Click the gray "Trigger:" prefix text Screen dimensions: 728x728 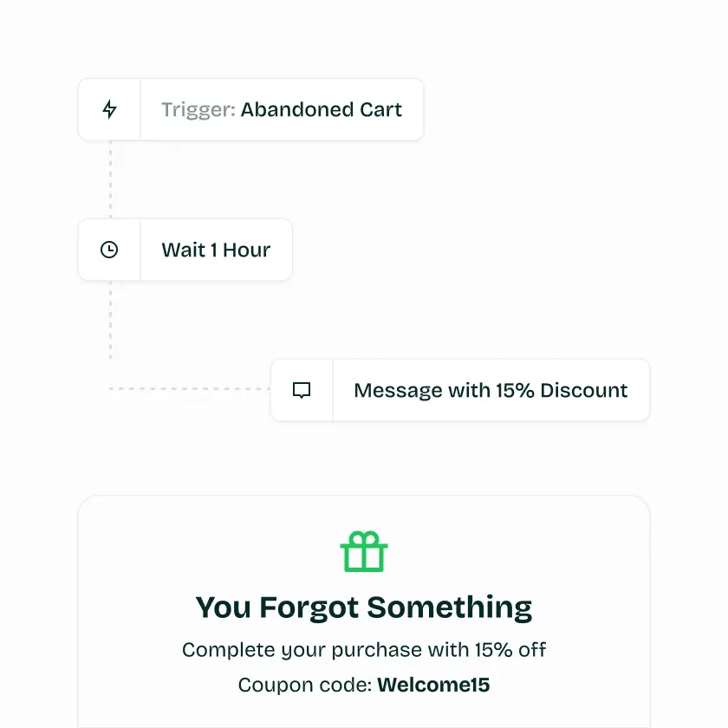point(198,110)
